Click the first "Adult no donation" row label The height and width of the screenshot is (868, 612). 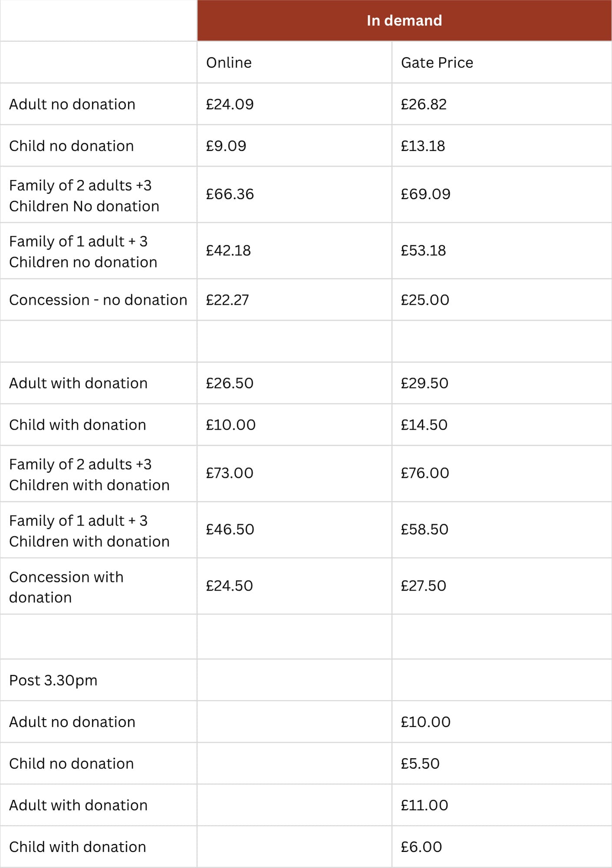point(72,104)
